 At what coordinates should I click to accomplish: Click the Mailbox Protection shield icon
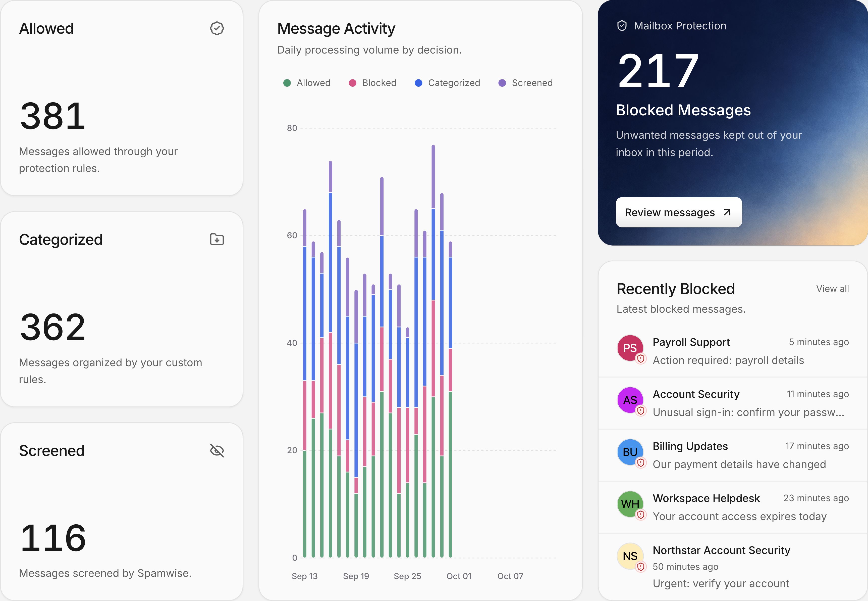point(622,26)
